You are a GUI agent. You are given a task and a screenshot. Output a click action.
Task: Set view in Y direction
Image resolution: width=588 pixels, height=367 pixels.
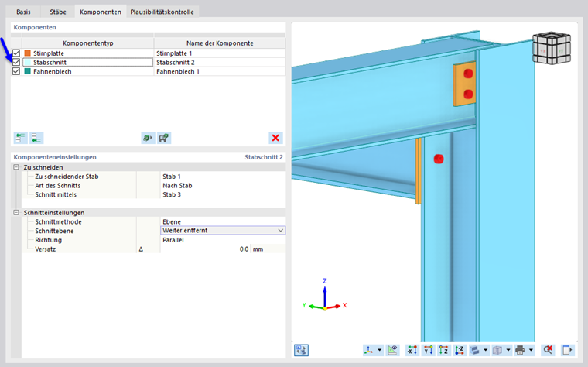coord(429,350)
